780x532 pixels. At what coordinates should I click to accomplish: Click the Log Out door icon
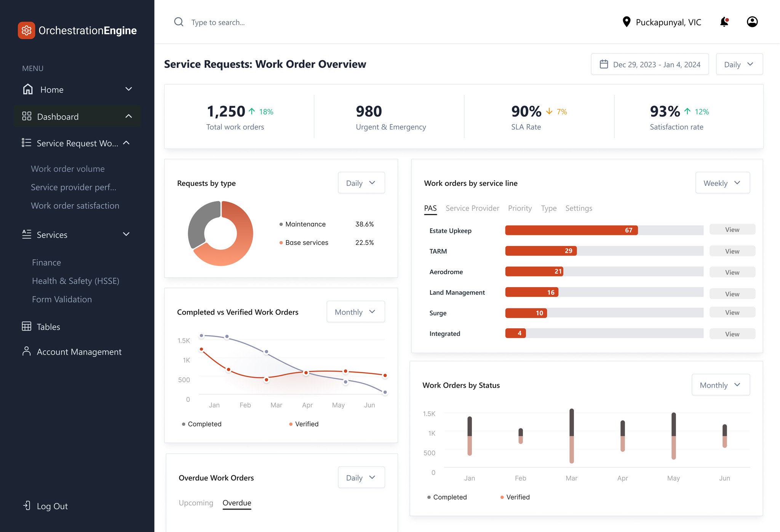click(x=27, y=506)
